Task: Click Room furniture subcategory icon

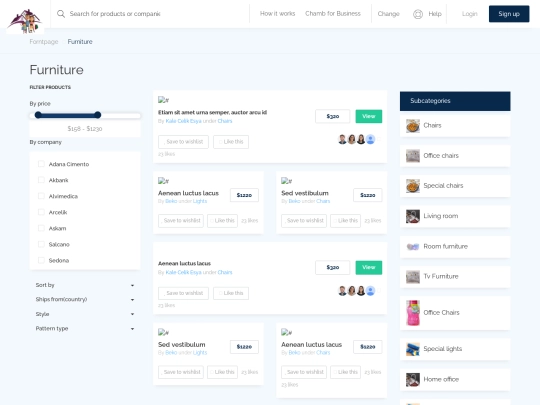Action: pyautogui.click(x=413, y=247)
